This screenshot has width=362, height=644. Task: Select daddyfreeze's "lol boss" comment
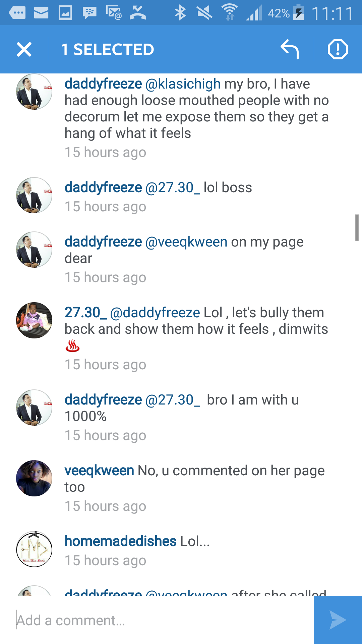[181, 197]
